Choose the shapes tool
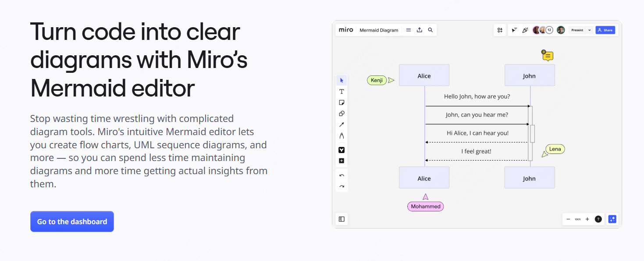The height and width of the screenshot is (261, 644). (342, 113)
